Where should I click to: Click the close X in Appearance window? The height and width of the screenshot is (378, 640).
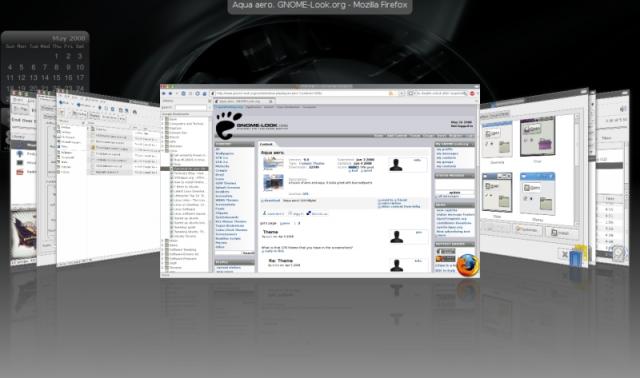click(565, 254)
